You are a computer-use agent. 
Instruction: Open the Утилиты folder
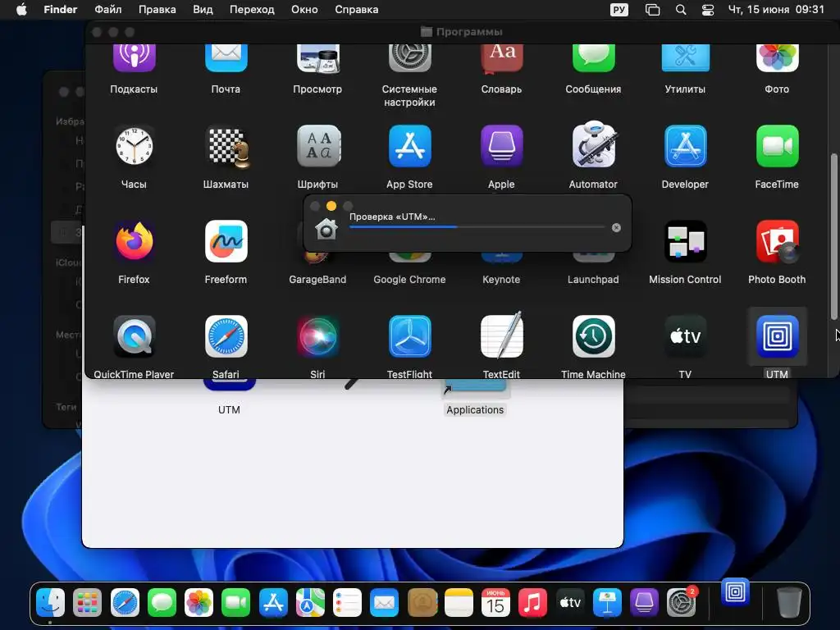[685, 58]
